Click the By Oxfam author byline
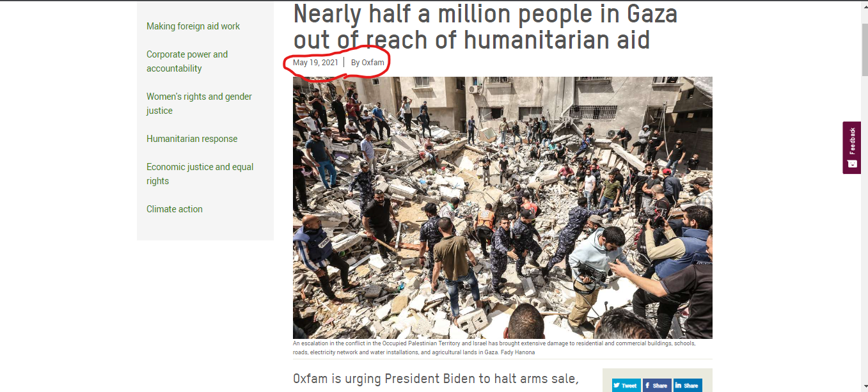Image resolution: width=868 pixels, height=392 pixels. point(368,63)
